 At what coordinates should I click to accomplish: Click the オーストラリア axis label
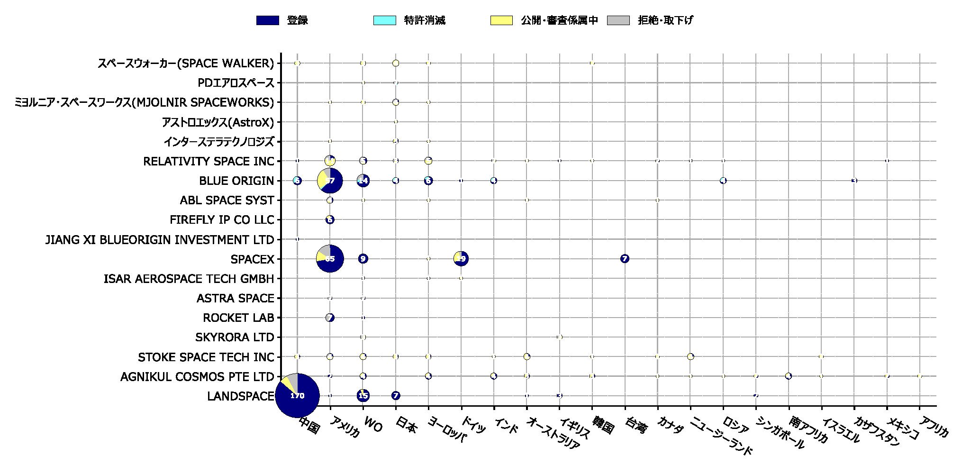[x=554, y=433]
